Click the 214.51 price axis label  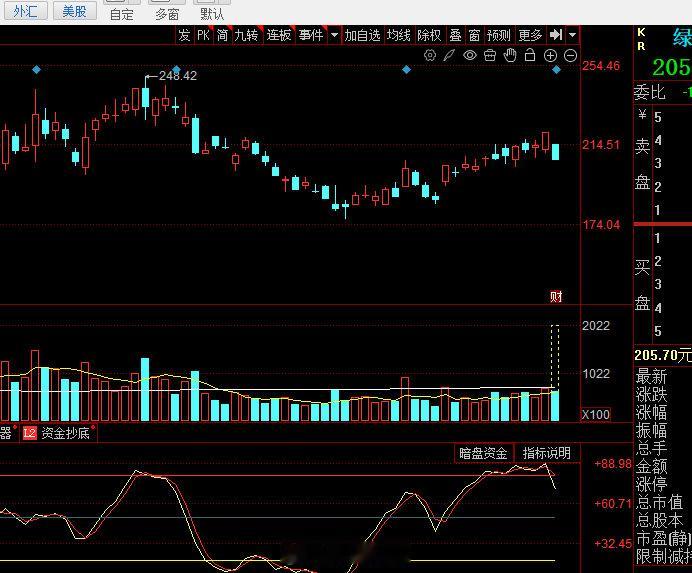coord(601,145)
